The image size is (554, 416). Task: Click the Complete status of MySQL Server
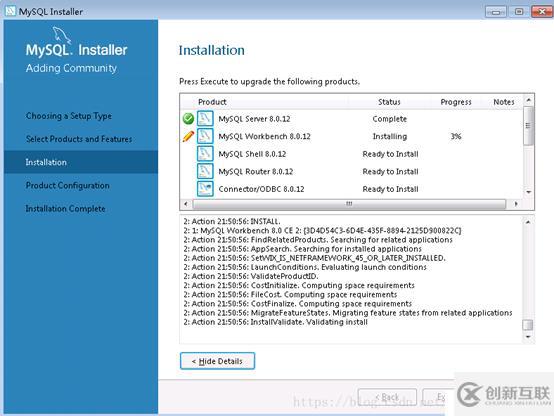pos(390,119)
